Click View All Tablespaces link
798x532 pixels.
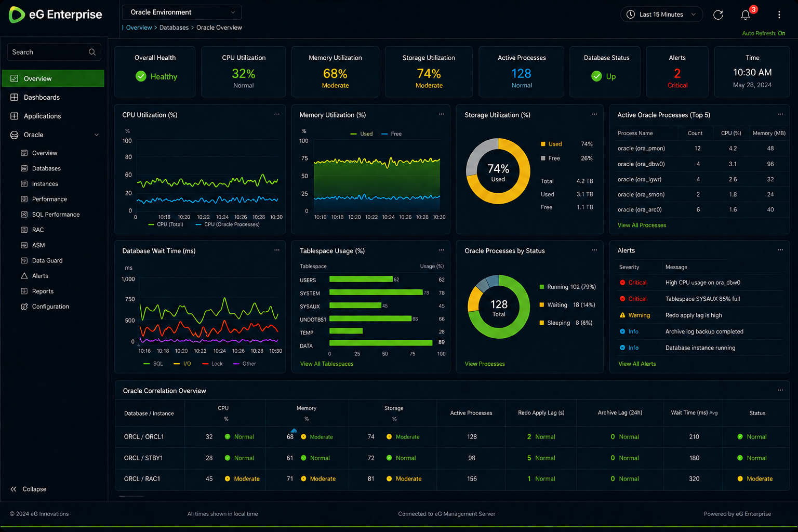click(x=327, y=364)
